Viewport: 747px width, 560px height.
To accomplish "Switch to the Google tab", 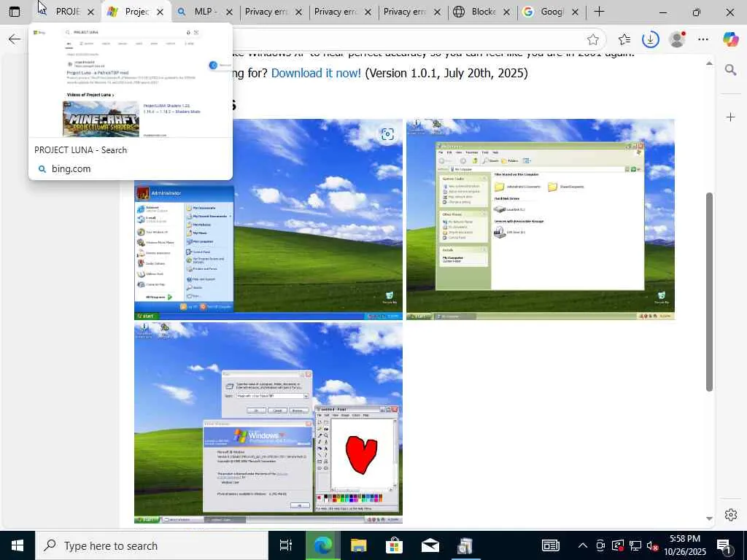I will 551,12.
